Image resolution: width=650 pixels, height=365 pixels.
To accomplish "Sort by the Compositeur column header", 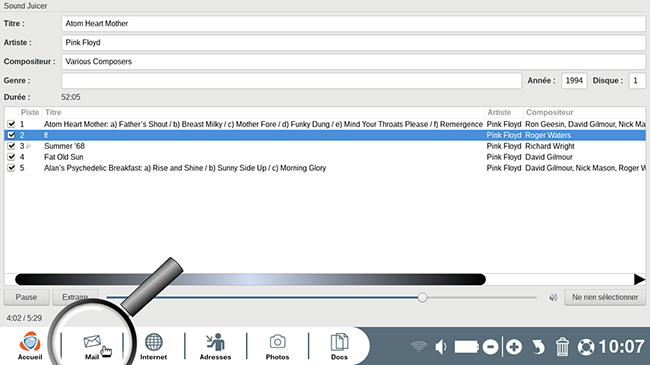I will [585, 112].
